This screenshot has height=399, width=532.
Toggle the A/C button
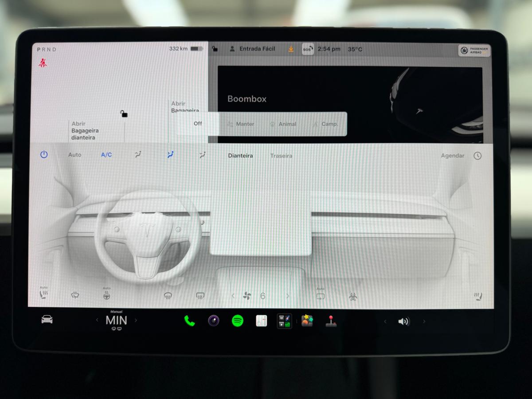click(x=106, y=155)
